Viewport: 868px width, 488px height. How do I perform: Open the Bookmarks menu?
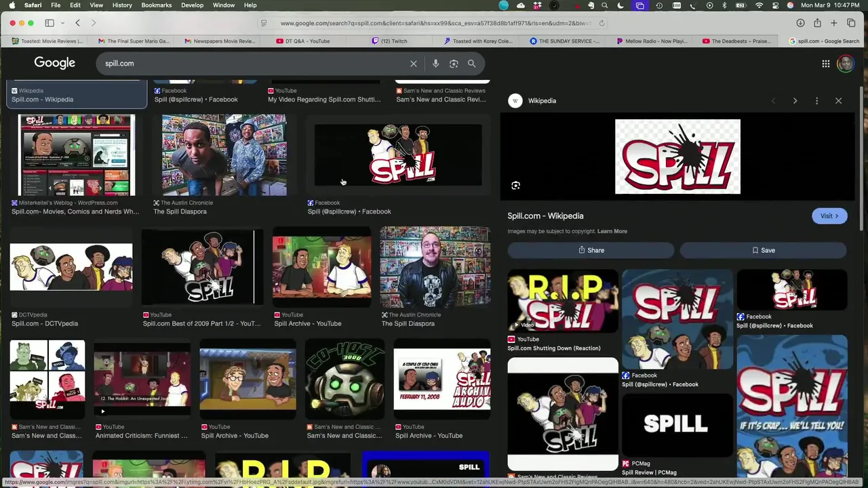click(x=156, y=5)
